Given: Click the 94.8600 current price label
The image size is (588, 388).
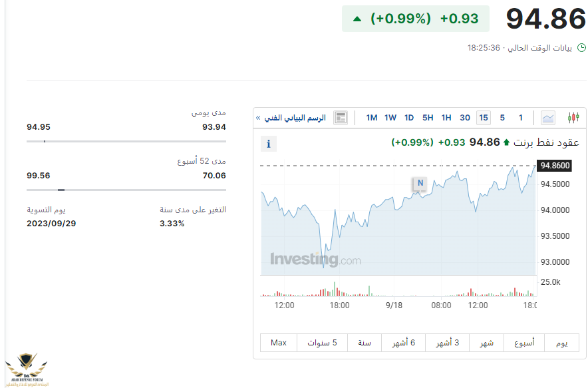Looking at the screenshot, I should pos(555,166).
